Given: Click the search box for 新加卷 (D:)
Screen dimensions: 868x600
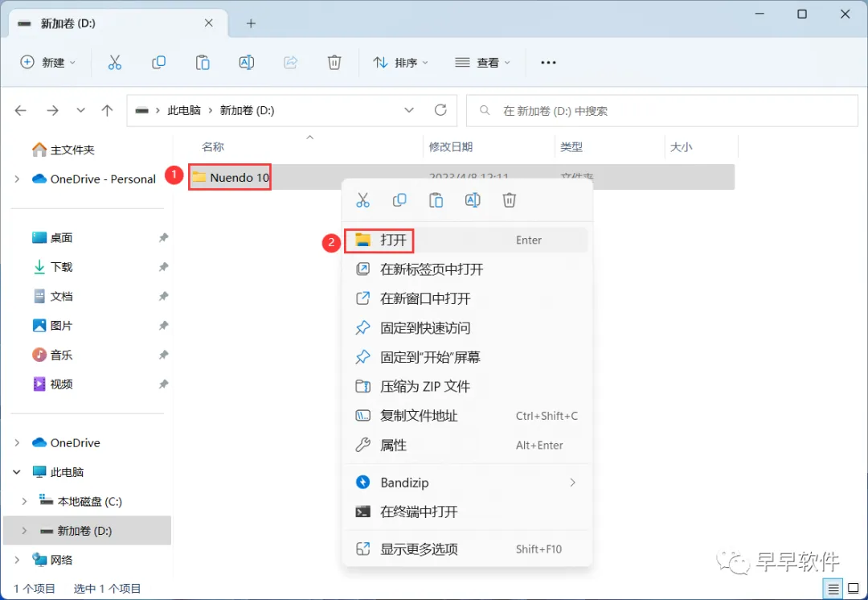Looking at the screenshot, I should pyautogui.click(x=662, y=111).
